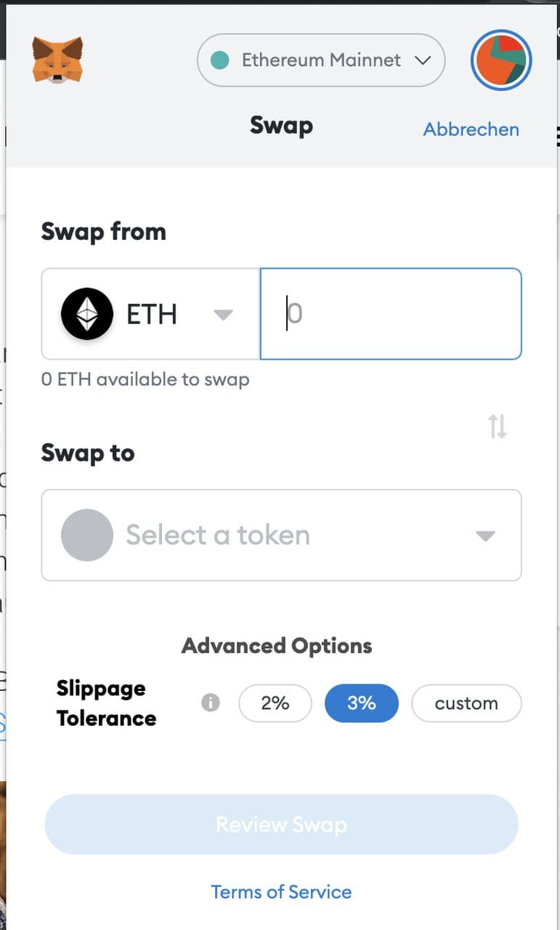This screenshot has width=560, height=930.
Task: Click the teal network status dot
Action: [x=219, y=60]
